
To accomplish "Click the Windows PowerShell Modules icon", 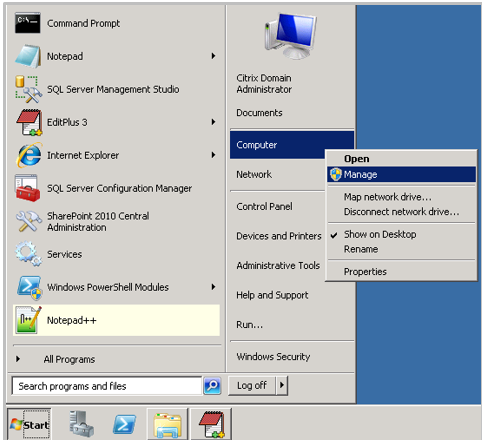I will [x=29, y=287].
